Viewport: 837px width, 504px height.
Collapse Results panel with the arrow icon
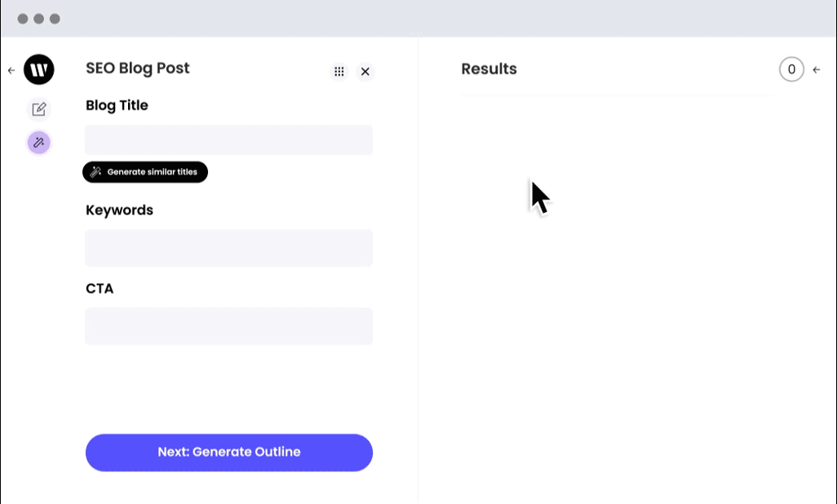[817, 70]
